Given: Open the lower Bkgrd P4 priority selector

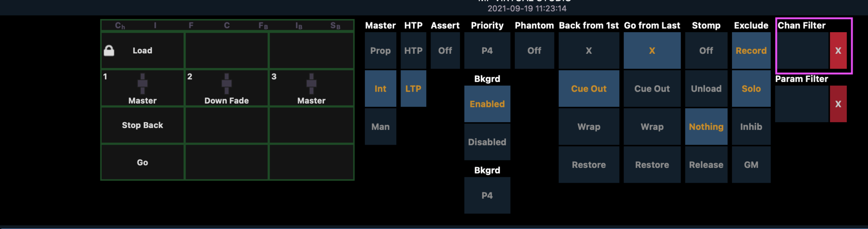Looking at the screenshot, I should pos(487,195).
